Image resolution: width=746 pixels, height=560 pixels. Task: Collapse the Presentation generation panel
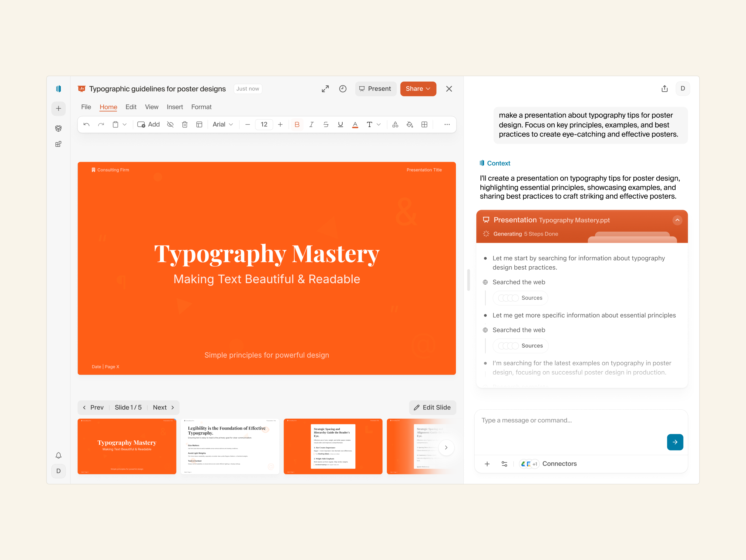[x=677, y=220]
